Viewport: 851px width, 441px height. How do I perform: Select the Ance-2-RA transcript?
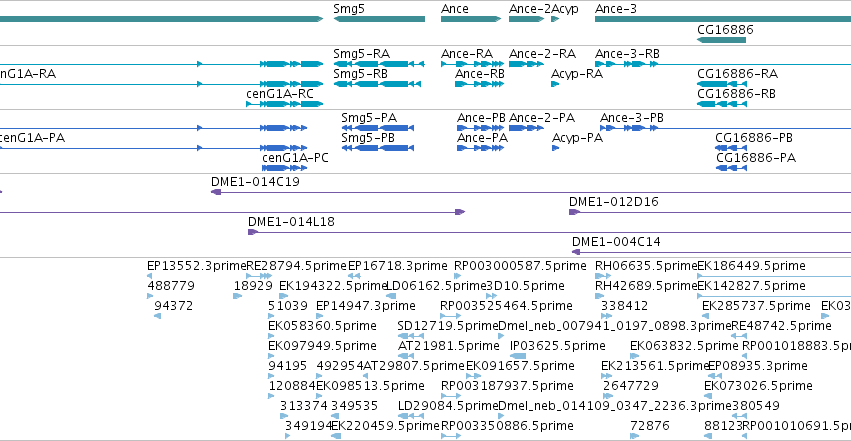point(542,54)
